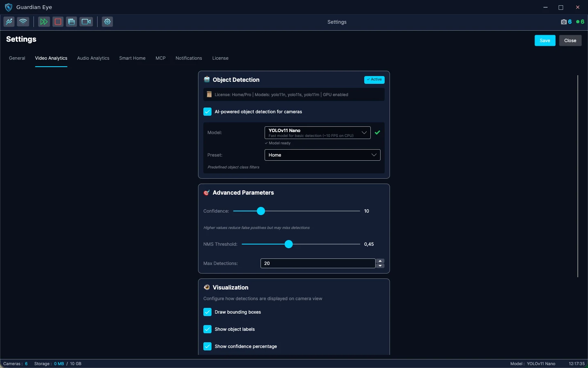588x368 pixels.
Task: Click the camera count icon top right
Action: pos(564,22)
